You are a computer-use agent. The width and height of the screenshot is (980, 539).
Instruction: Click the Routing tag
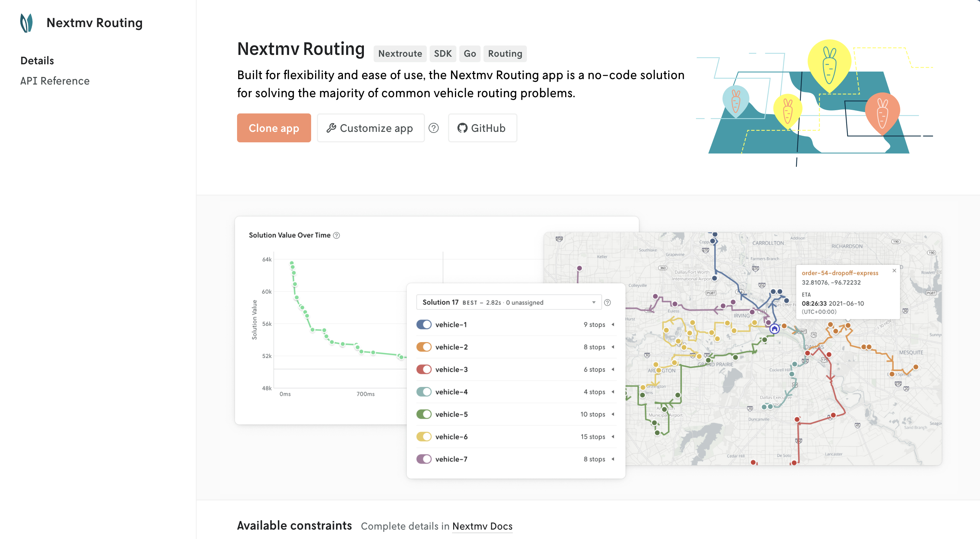pos(505,53)
